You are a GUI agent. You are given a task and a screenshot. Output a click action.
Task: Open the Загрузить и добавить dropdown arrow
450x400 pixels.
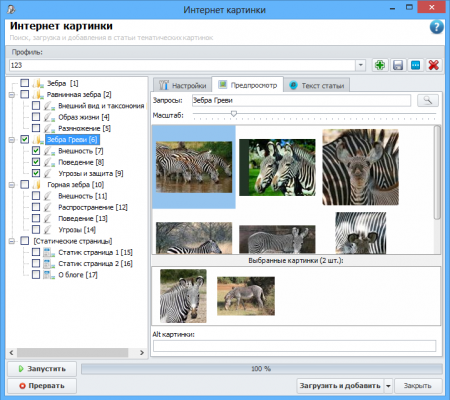point(388,386)
